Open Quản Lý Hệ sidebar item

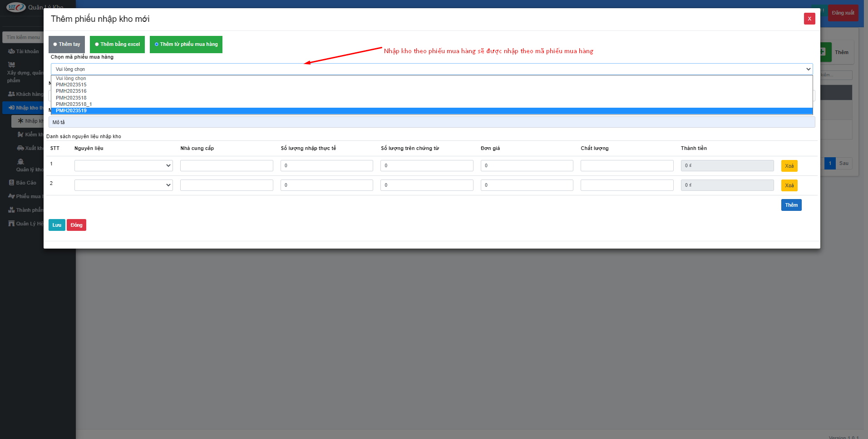coord(25,224)
